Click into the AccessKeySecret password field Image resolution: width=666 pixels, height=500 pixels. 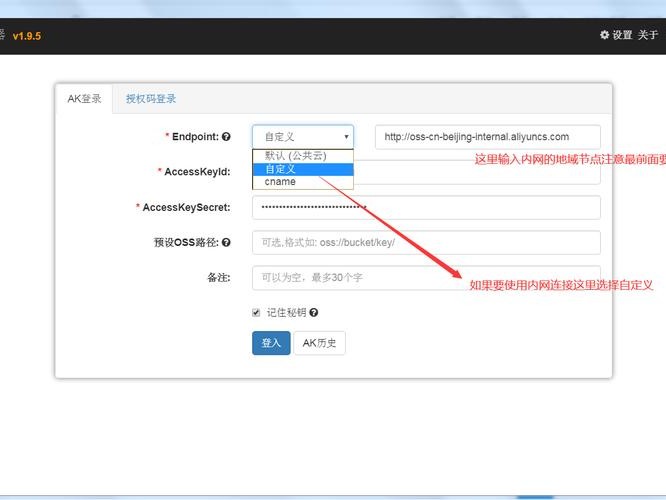(426, 207)
